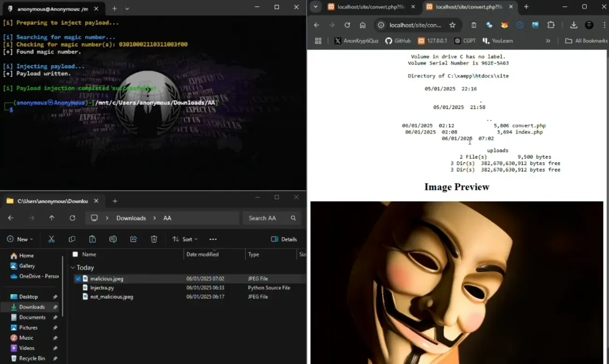Click the bookmark star in the address bar
The width and height of the screenshot is (609, 364).
click(x=452, y=25)
